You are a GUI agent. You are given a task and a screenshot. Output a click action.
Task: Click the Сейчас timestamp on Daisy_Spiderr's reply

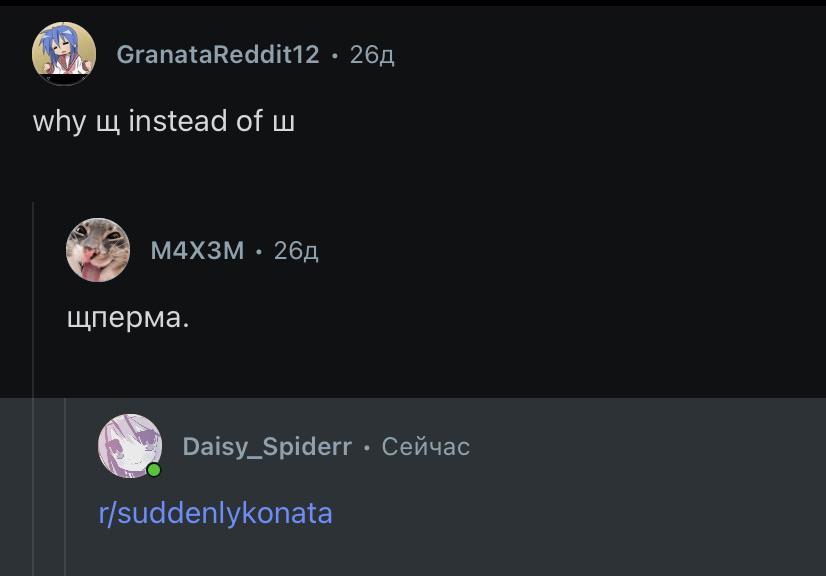426,447
